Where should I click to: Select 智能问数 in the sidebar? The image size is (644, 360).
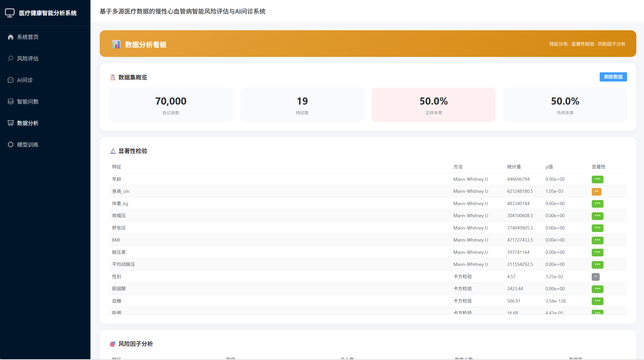pyautogui.click(x=45, y=102)
